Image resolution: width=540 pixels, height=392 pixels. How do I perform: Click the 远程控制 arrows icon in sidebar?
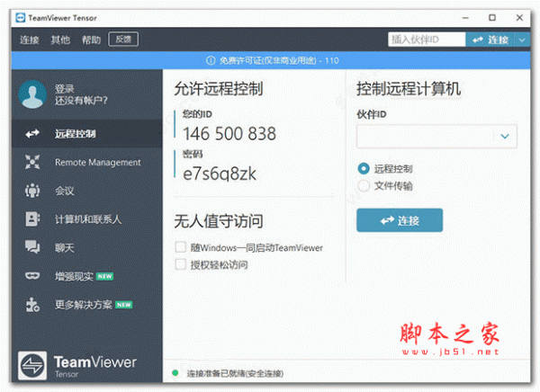[x=32, y=133]
